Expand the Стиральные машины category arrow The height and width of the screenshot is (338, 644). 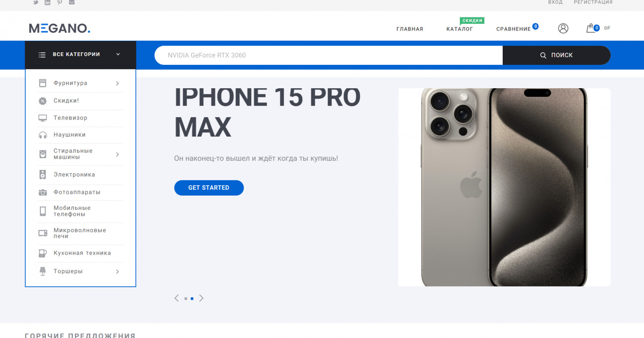(118, 154)
